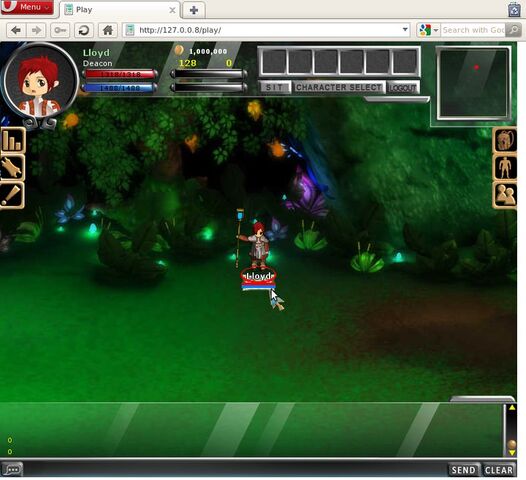The height and width of the screenshot is (480, 526).
Task: Open the party members icon
Action: click(505, 195)
